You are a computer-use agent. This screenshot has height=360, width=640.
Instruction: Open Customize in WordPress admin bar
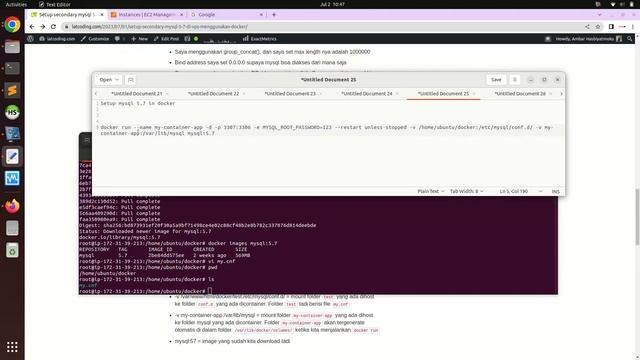coord(95,39)
